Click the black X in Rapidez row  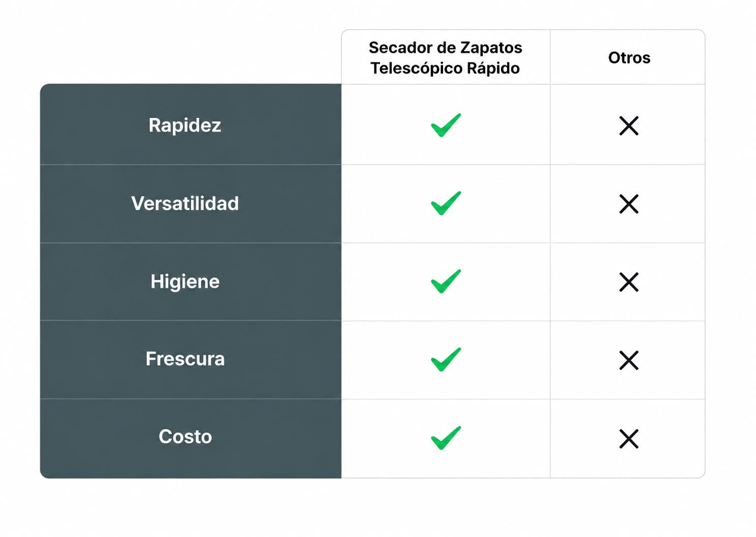tap(628, 126)
